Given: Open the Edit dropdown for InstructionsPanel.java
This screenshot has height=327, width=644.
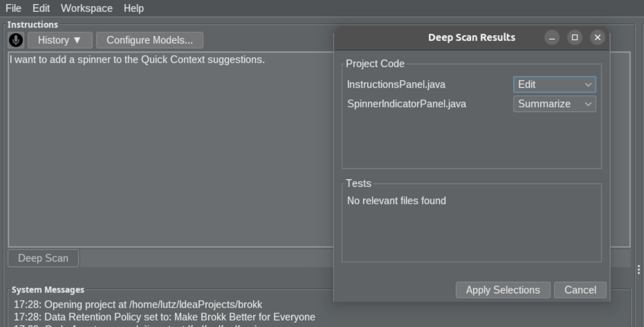Looking at the screenshot, I should [554, 84].
